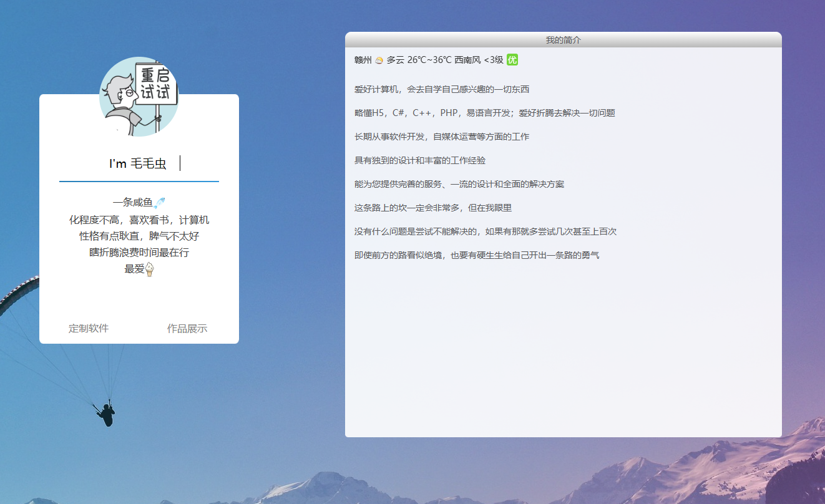This screenshot has height=504, width=825.
Task: Click the line starting 能为您提供完善的服务
Action: click(459, 184)
